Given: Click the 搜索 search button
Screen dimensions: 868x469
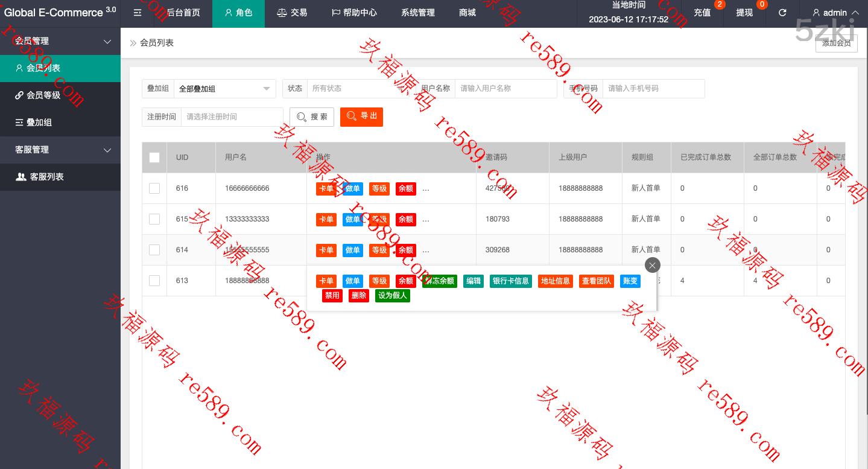Looking at the screenshot, I should [312, 116].
